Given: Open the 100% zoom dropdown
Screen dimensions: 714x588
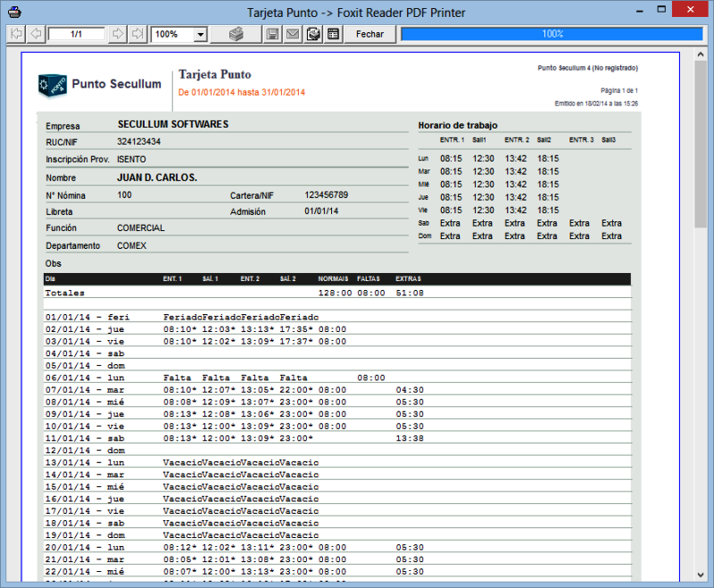Looking at the screenshot, I should click(x=200, y=34).
